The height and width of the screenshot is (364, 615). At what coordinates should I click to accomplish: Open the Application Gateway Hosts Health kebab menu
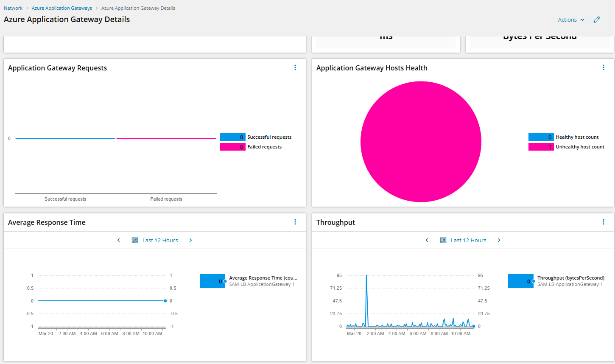pos(604,67)
